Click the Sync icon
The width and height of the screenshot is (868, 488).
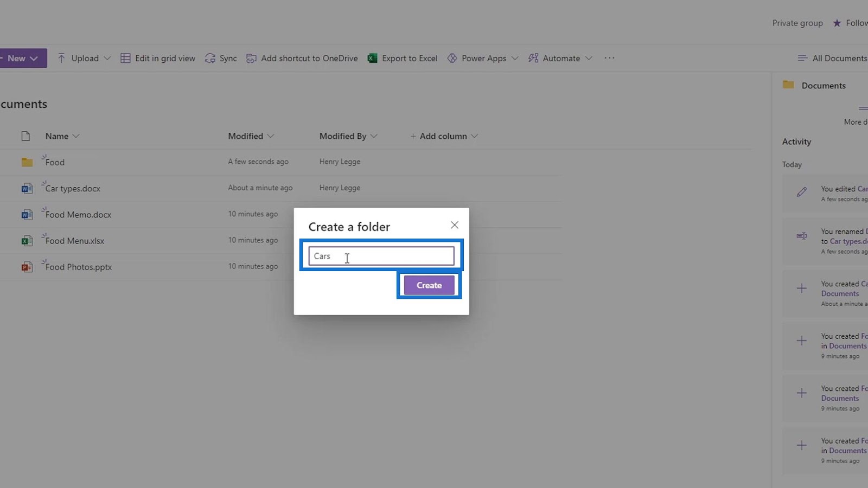pyautogui.click(x=210, y=58)
